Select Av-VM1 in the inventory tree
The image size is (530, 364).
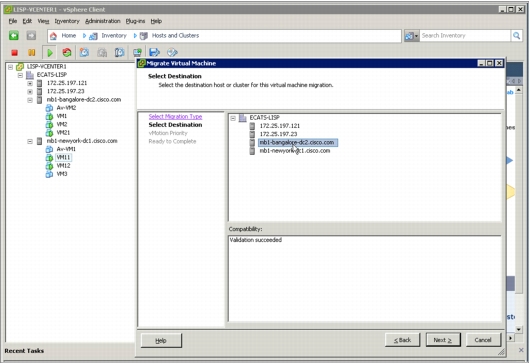[66, 149]
